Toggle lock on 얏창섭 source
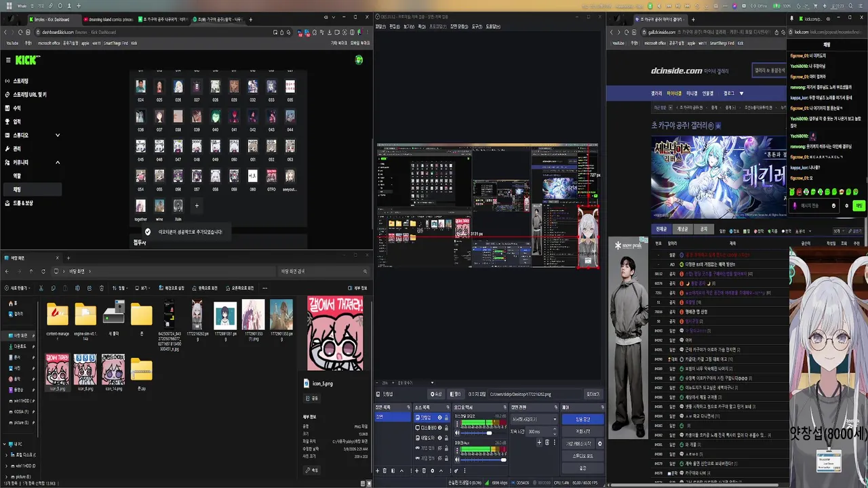This screenshot has height=488, width=868. click(x=446, y=418)
